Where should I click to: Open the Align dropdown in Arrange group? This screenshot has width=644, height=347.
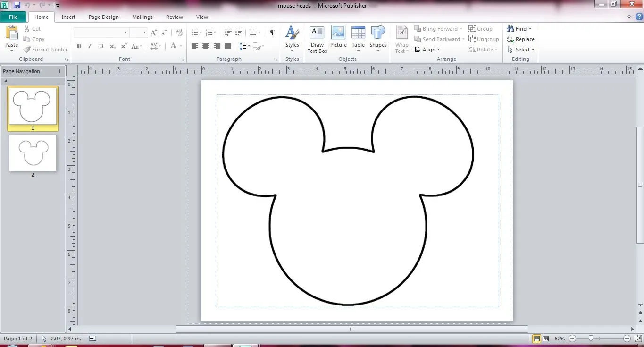(427, 50)
